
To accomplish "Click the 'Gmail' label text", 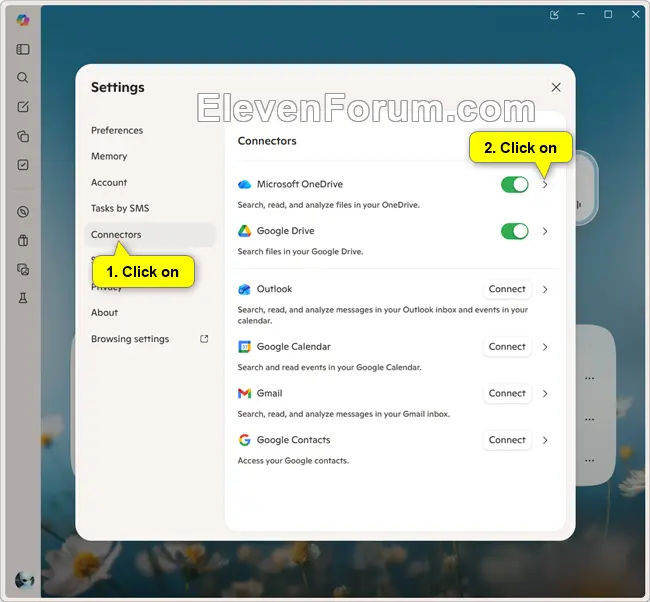I will point(269,393).
